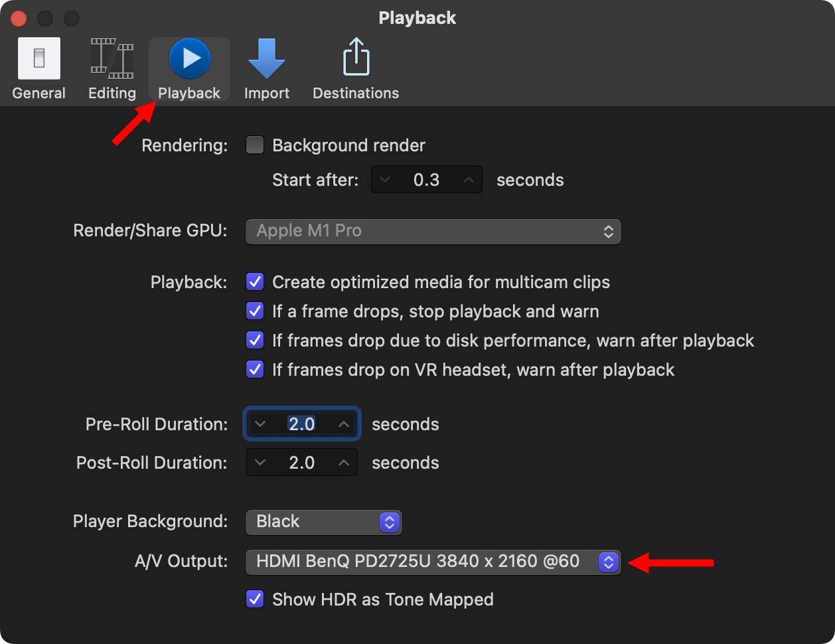Image resolution: width=835 pixels, height=644 pixels.
Task: Uncheck the VR headset frame drop warning
Action: [255, 370]
